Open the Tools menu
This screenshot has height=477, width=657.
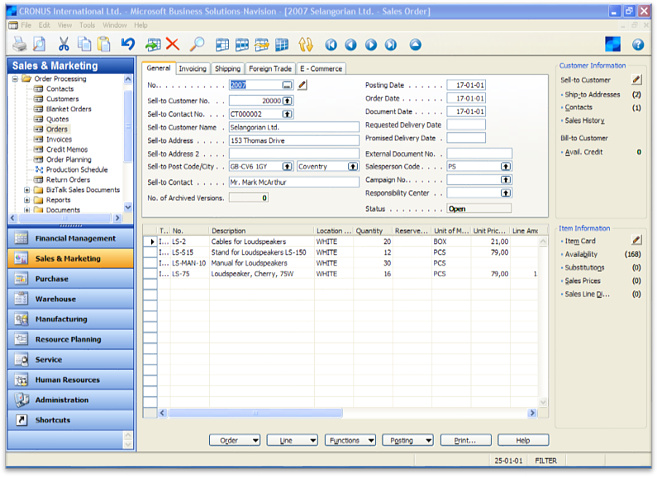(87, 25)
